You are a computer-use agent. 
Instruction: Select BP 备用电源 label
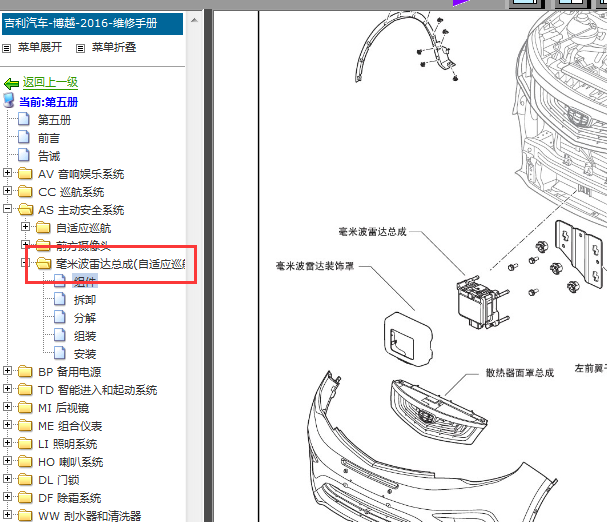[x=70, y=372]
